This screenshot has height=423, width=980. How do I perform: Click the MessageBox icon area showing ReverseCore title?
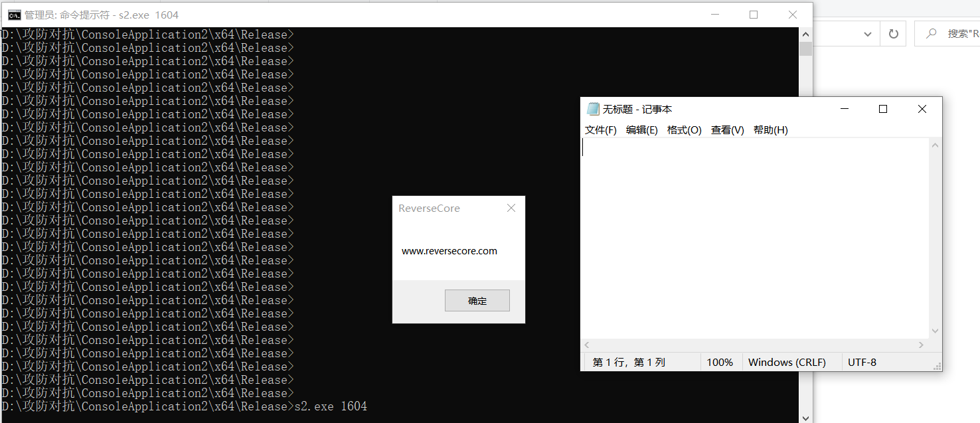[430, 208]
